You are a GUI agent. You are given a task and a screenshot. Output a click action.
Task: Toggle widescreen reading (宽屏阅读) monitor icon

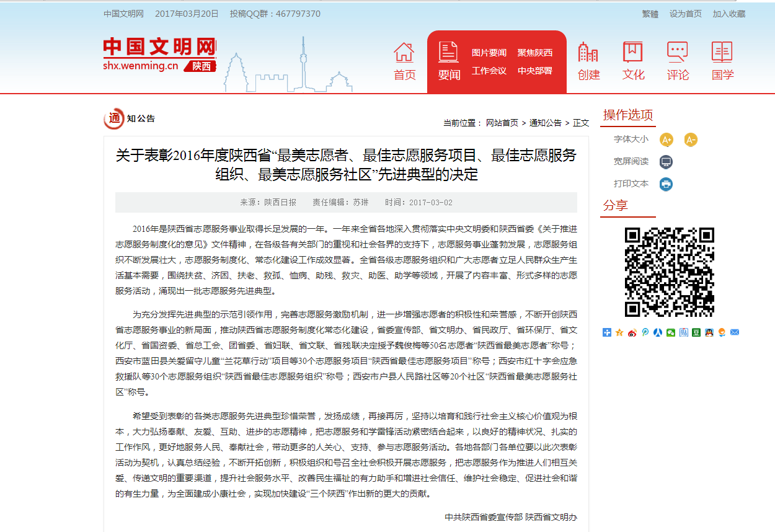(x=666, y=162)
